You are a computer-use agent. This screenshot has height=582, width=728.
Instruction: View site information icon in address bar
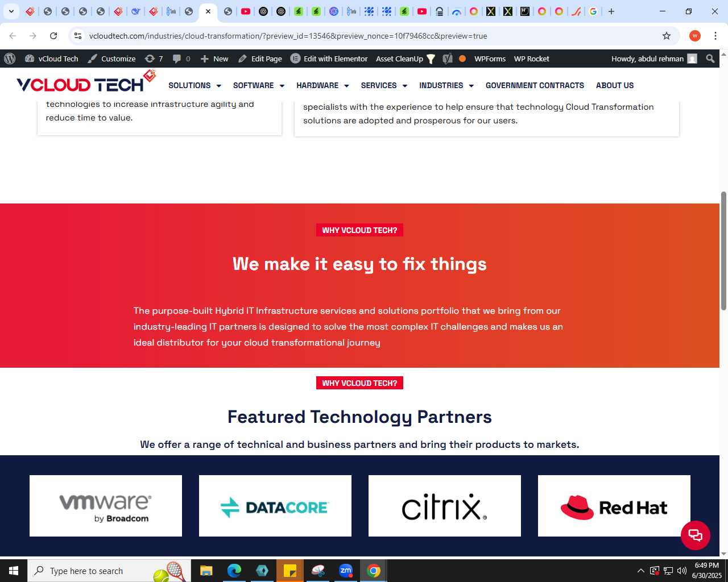[x=78, y=36]
